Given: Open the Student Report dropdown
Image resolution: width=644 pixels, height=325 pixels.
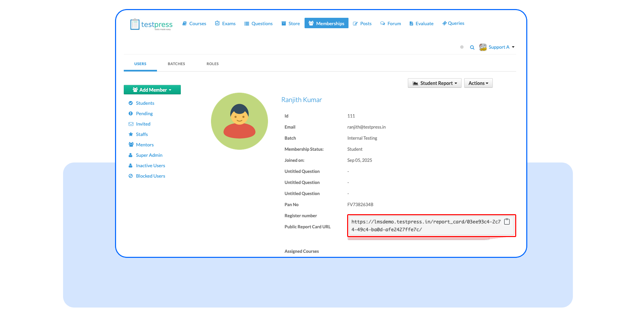Looking at the screenshot, I should point(434,83).
